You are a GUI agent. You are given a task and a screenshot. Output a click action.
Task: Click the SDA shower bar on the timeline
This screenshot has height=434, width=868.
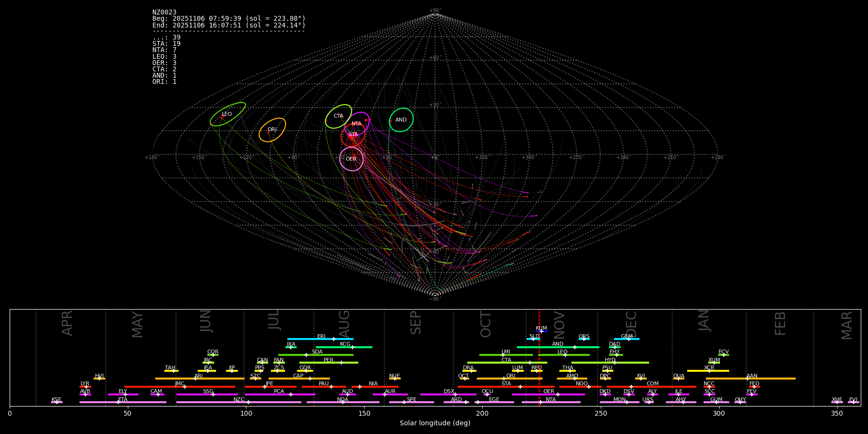[x=316, y=355]
